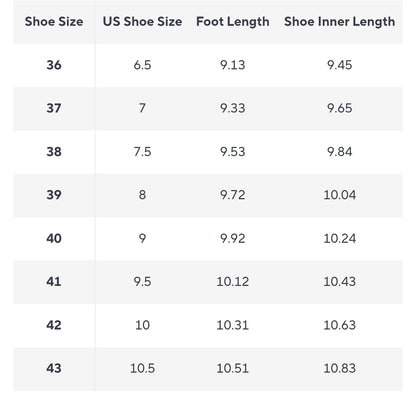Select shoe size 36 row label
Screen dimensions: 416x395
[x=54, y=65]
